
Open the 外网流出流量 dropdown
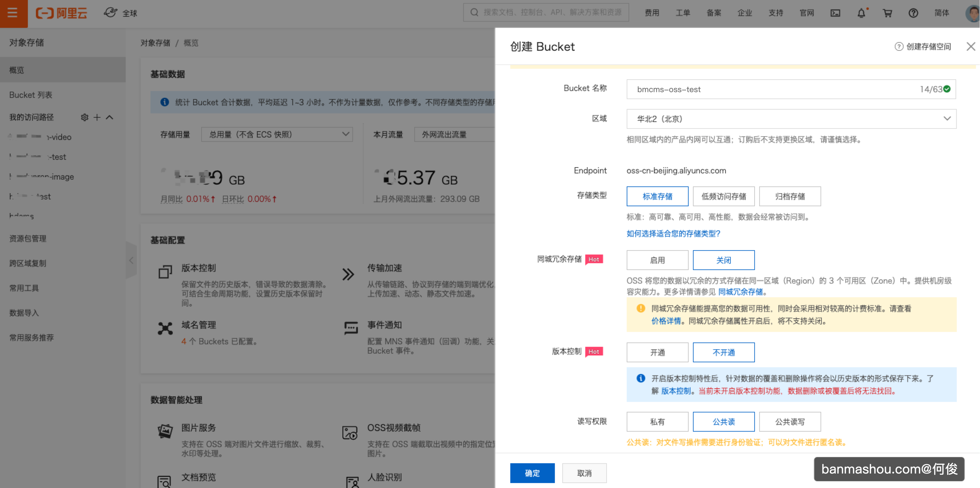pyautogui.click(x=455, y=134)
